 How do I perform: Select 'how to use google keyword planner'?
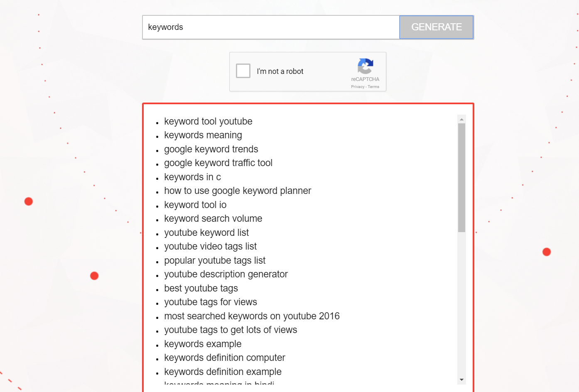click(x=237, y=191)
